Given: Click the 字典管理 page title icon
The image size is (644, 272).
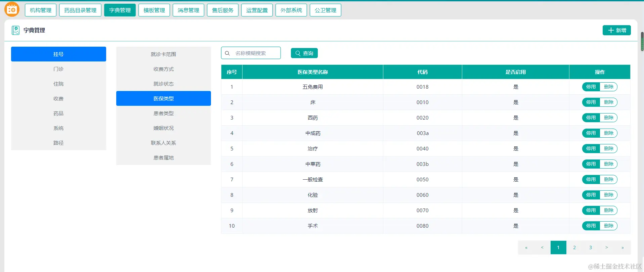Looking at the screenshot, I should point(15,30).
